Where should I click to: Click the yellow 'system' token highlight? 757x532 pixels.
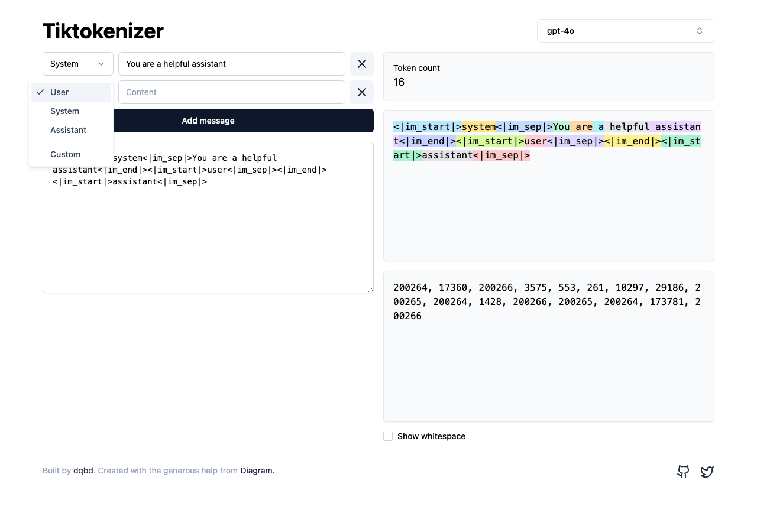coord(479,126)
